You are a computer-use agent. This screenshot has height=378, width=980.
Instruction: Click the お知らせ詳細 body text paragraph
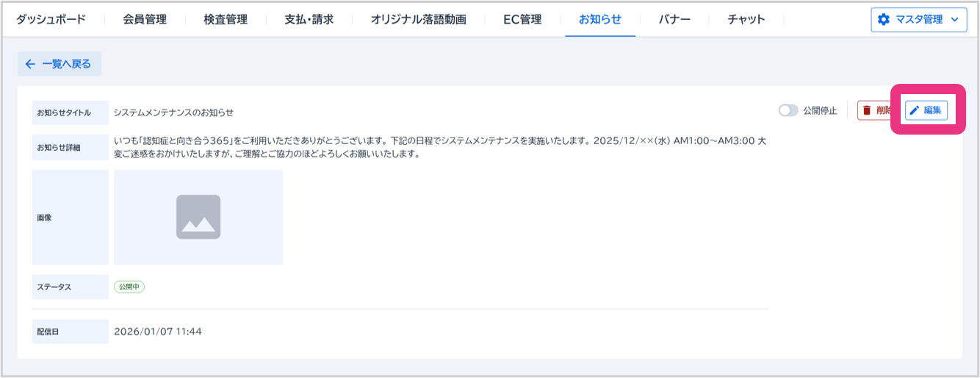point(441,147)
